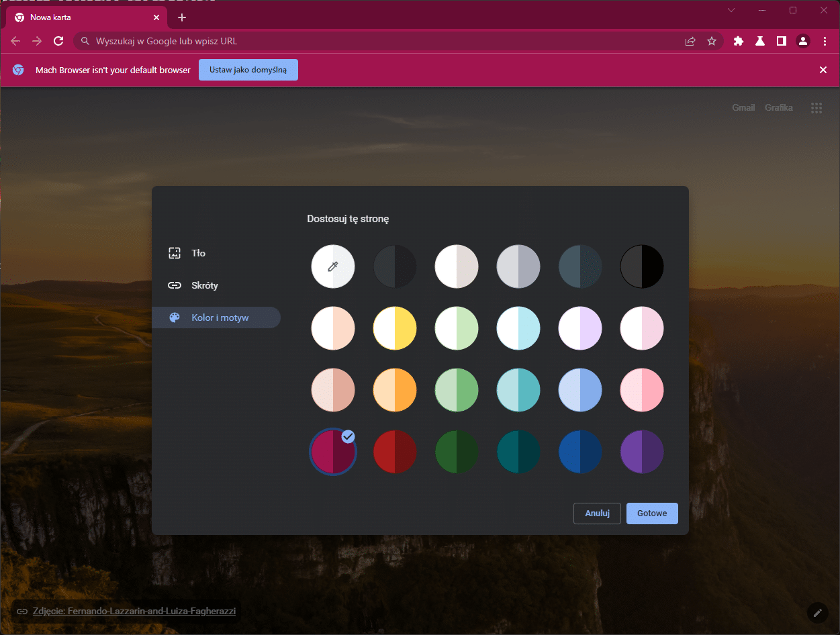Select the yellow theme swatch
The width and height of the screenshot is (840, 635).
[x=395, y=328]
